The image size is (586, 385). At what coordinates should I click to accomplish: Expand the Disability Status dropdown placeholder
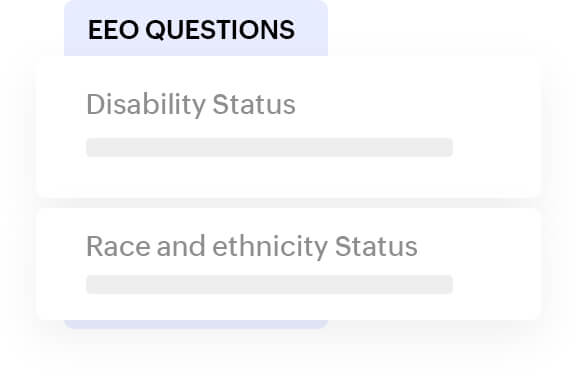[x=269, y=147]
